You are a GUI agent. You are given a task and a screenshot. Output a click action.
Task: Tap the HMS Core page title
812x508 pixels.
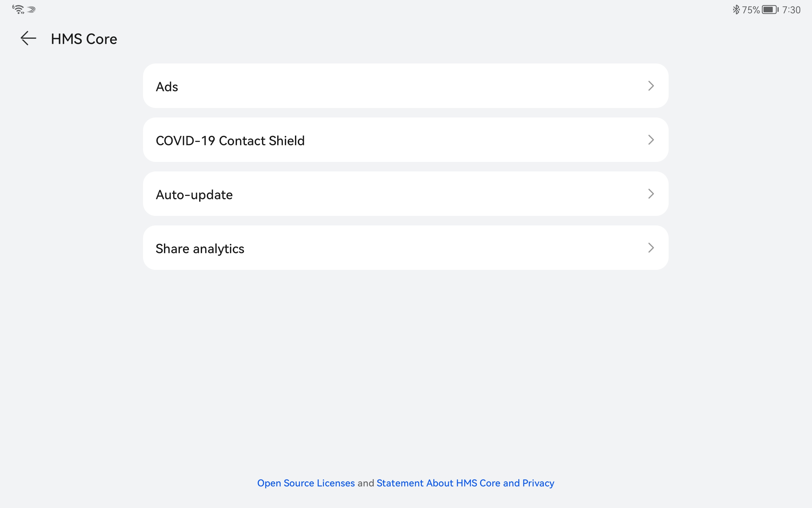pyautogui.click(x=84, y=39)
